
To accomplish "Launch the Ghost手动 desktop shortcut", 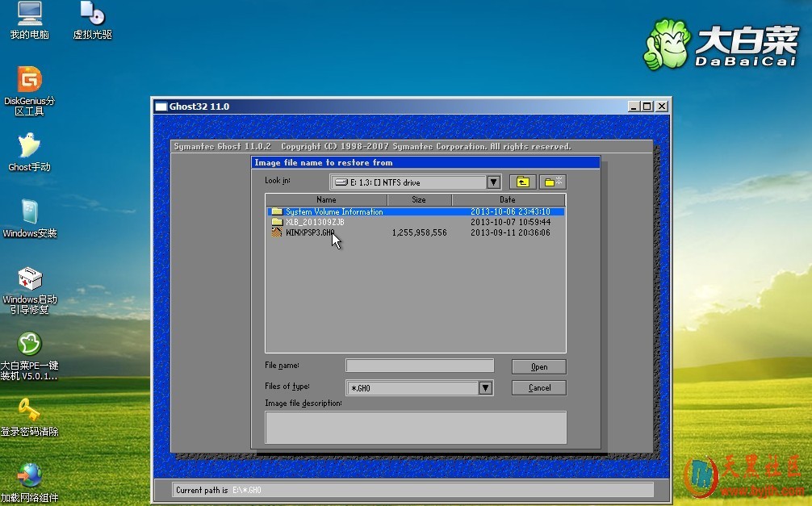I will pos(30,147).
